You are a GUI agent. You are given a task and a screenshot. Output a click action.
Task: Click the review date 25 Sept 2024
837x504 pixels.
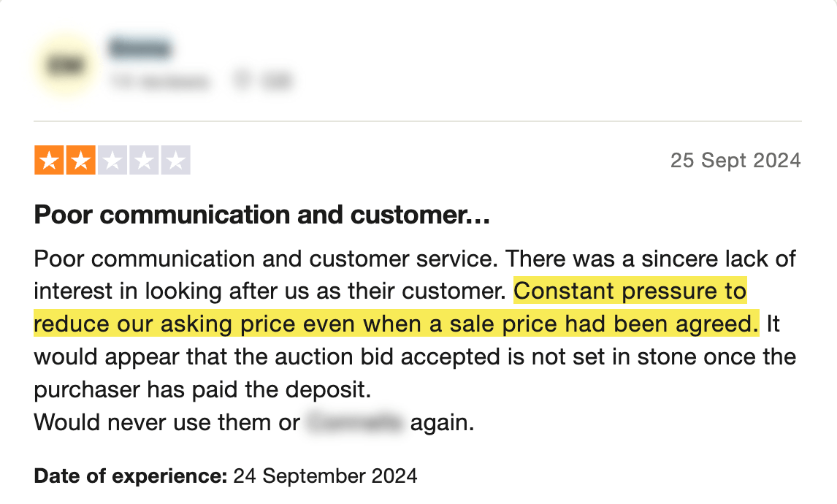[x=735, y=161]
